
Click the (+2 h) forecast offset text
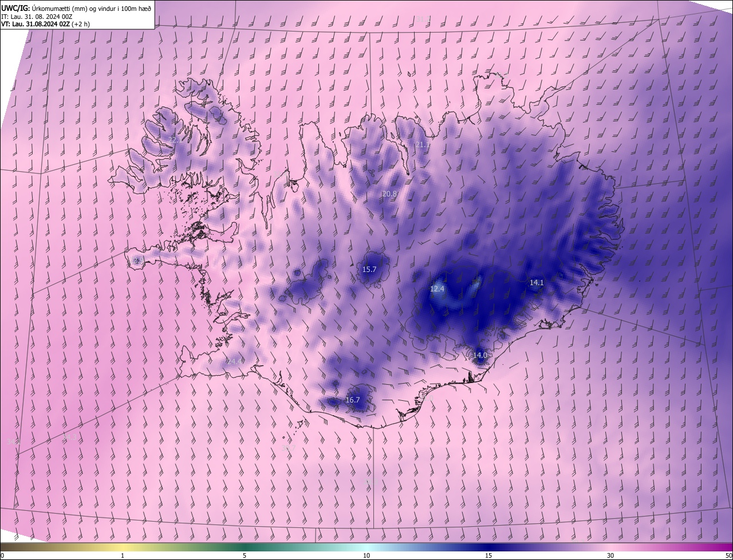click(x=81, y=24)
